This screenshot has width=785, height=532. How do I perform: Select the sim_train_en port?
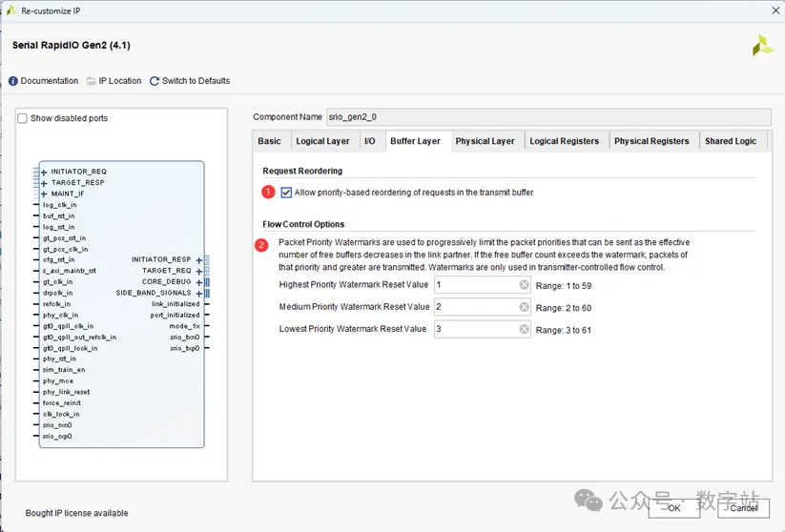click(64, 370)
